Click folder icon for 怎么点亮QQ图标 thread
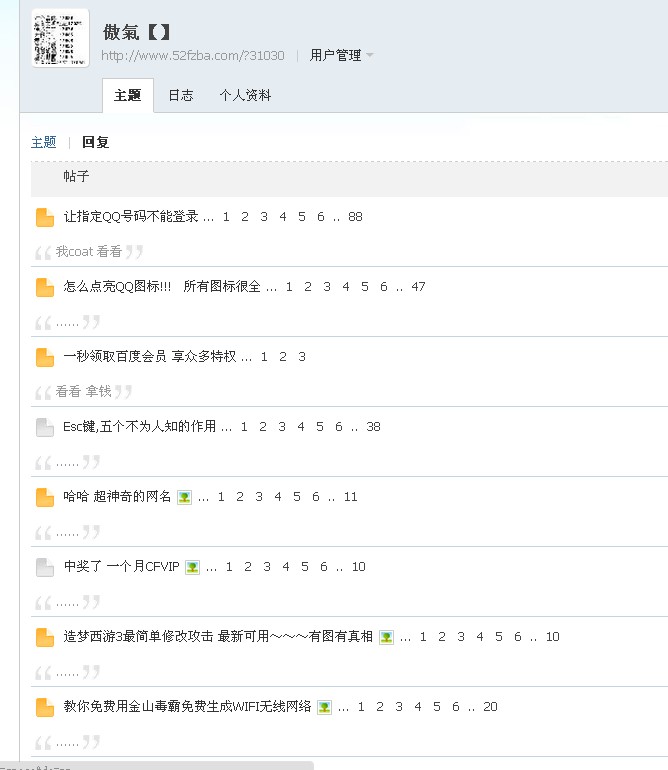The height and width of the screenshot is (770, 668). [x=45, y=287]
